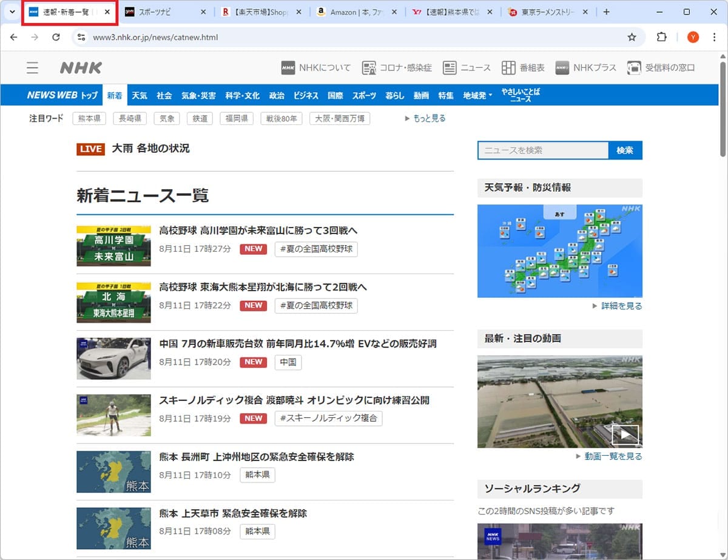Screen dimensions: 728x560
Task: Open the NHK hamburger menu
Action: coord(32,67)
